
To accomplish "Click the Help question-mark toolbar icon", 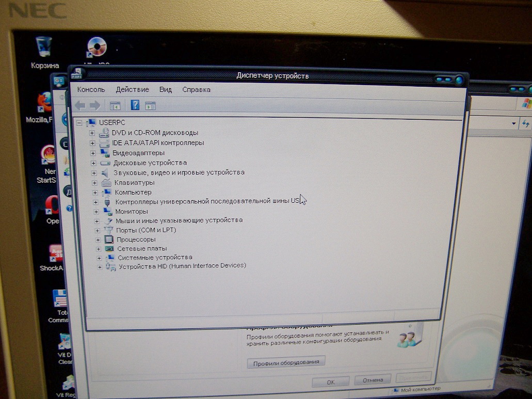I will click(x=135, y=105).
